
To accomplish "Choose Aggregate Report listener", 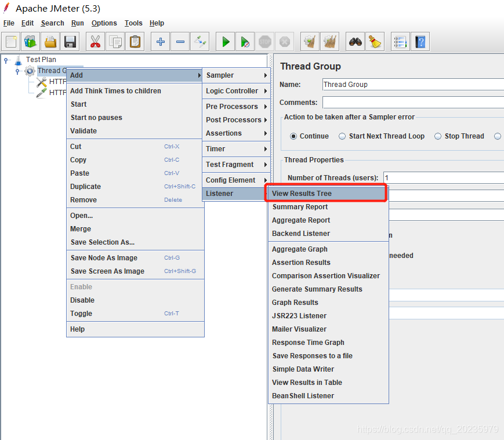I will [x=328, y=220].
